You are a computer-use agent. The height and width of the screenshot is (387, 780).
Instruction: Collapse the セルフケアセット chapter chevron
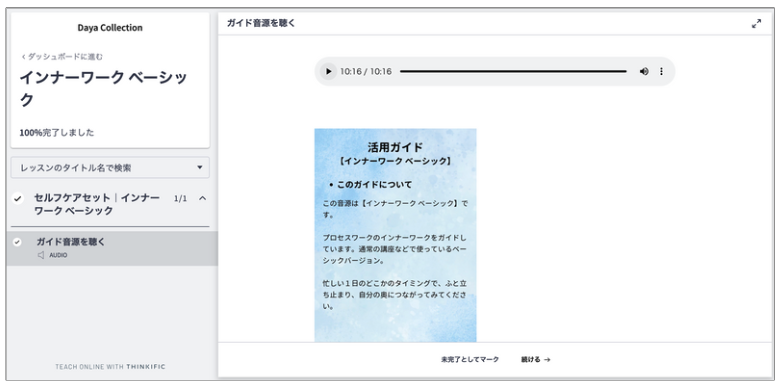click(202, 198)
